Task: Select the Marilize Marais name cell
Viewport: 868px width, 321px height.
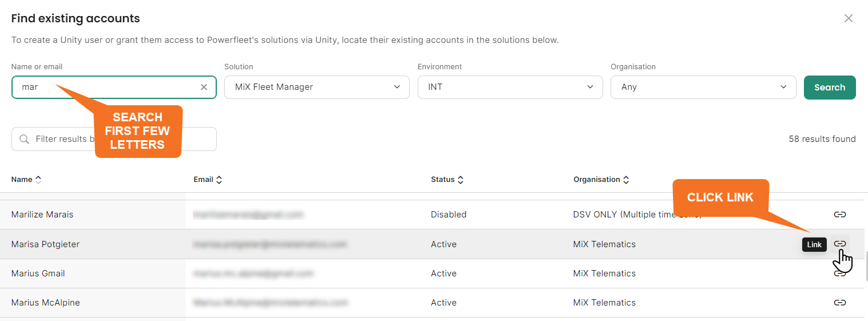Action: pyautogui.click(x=42, y=215)
